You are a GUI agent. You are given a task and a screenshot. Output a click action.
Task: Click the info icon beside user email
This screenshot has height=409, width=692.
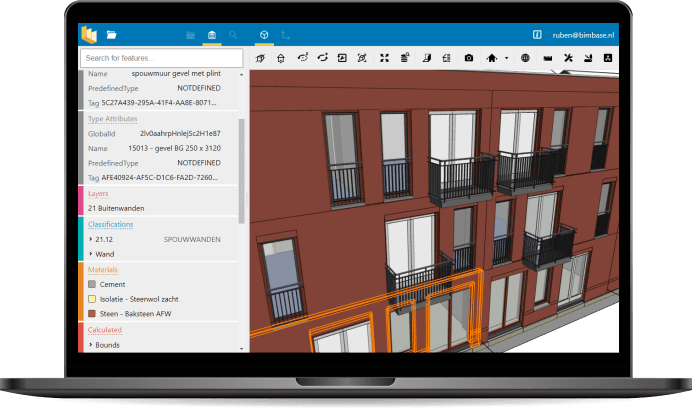click(537, 35)
